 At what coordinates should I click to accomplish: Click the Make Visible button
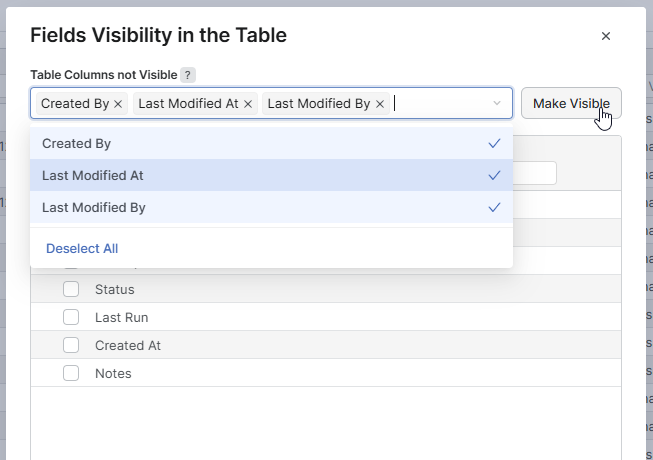pos(571,104)
